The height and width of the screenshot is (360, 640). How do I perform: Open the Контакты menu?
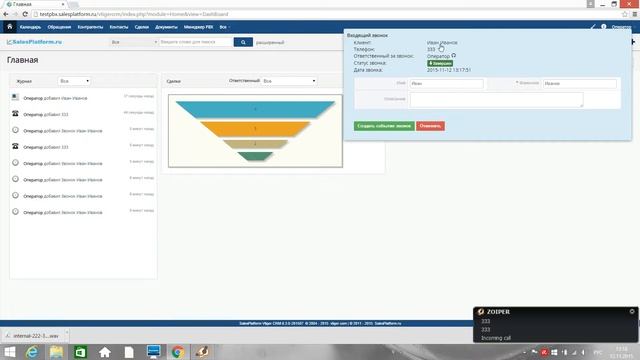119,27
